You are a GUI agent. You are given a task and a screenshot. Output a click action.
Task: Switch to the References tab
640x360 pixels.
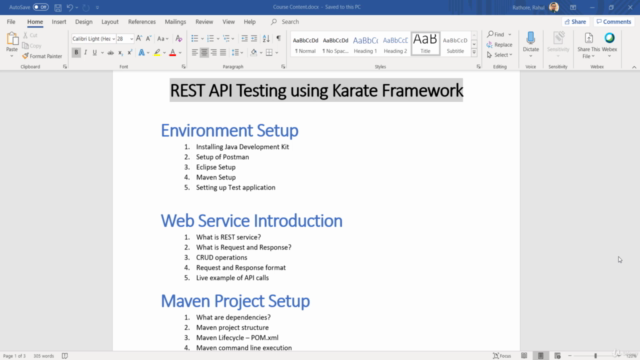click(142, 22)
